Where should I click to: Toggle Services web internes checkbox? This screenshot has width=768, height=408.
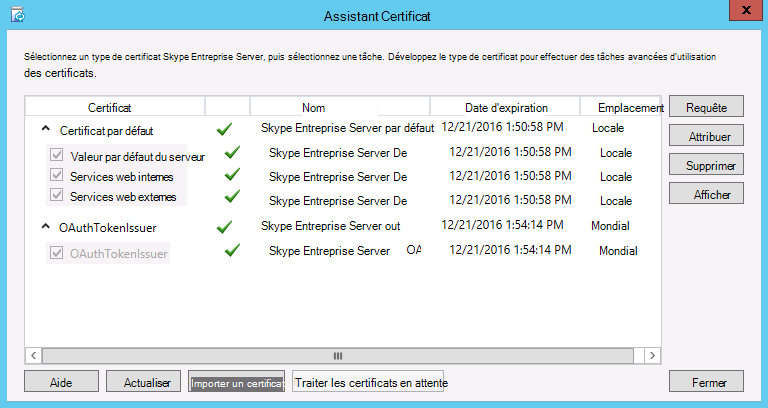(57, 175)
